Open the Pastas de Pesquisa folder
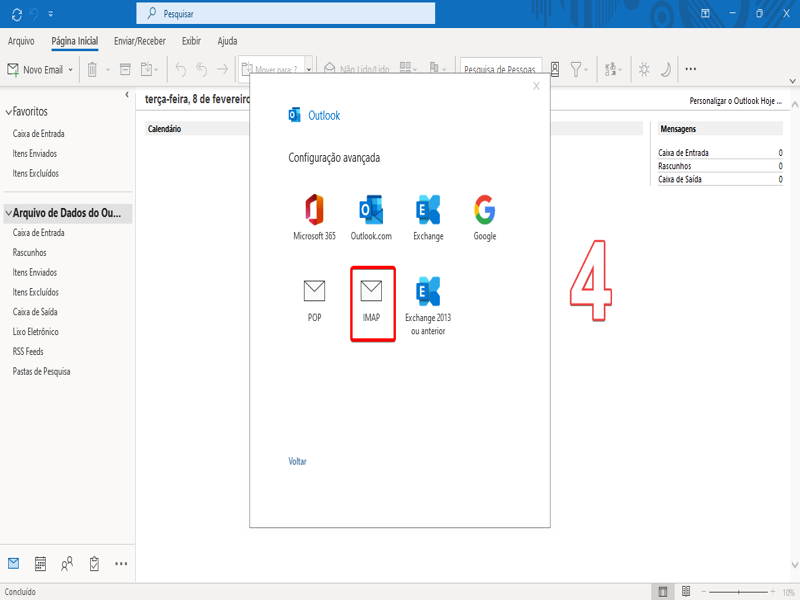800x600 pixels. pyautogui.click(x=41, y=371)
